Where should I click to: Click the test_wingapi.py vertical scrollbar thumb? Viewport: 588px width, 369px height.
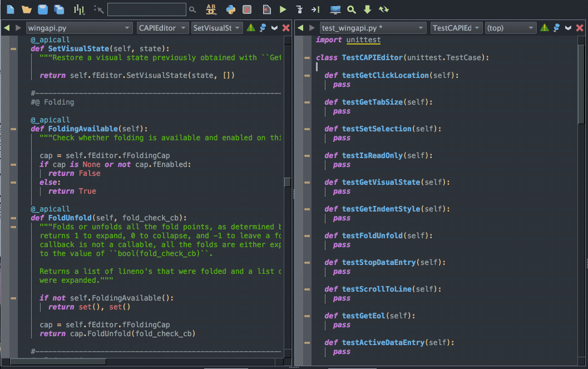pos(581,85)
